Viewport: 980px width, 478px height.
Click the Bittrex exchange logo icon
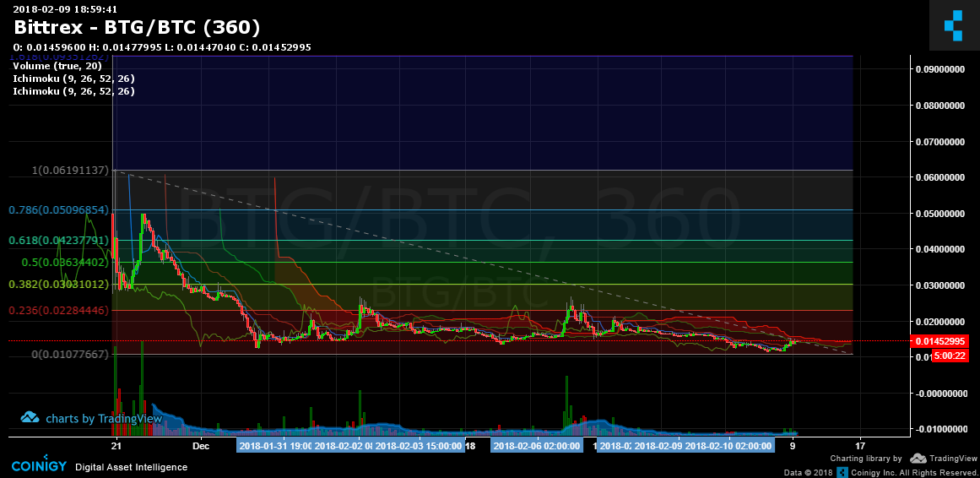955,25
